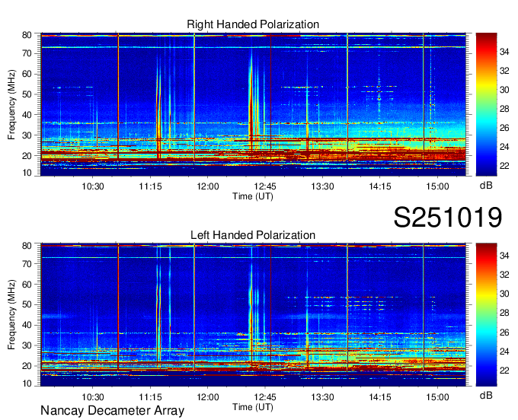The width and height of the screenshot is (518, 420).
Task: Click the lower plot's color scale bar
Action: [x=486, y=315]
